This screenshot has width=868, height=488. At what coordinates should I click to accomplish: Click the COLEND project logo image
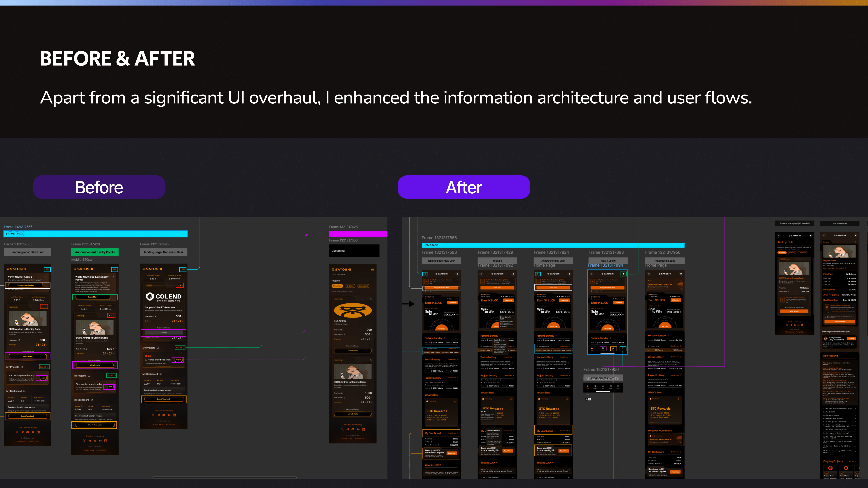tap(164, 297)
